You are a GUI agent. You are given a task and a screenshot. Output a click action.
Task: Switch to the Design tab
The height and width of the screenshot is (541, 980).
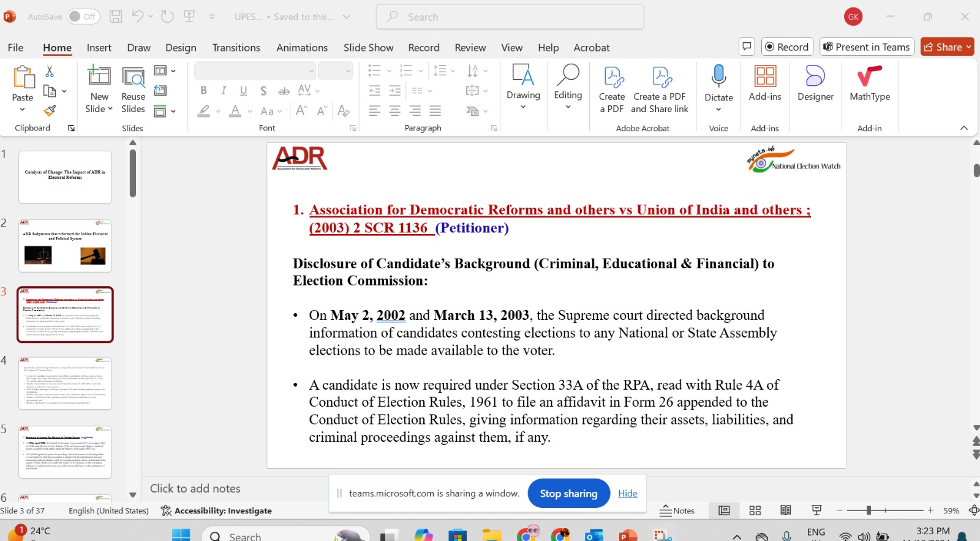181,47
